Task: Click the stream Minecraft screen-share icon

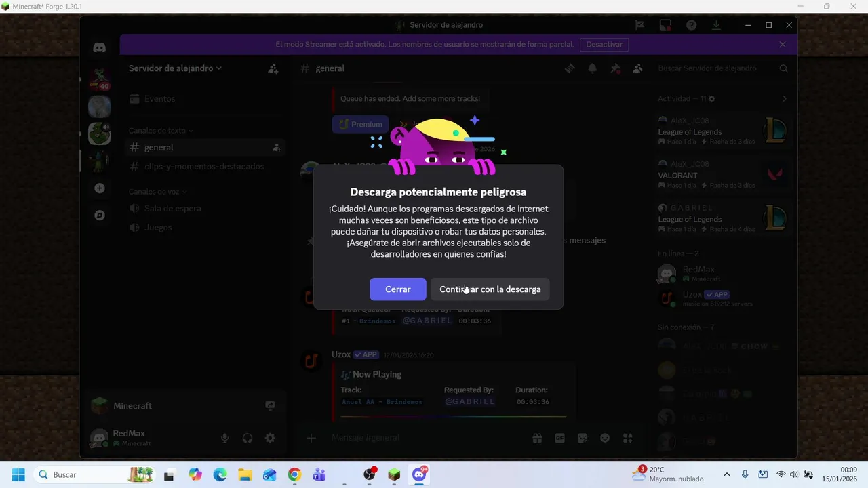Action: pos(270,406)
